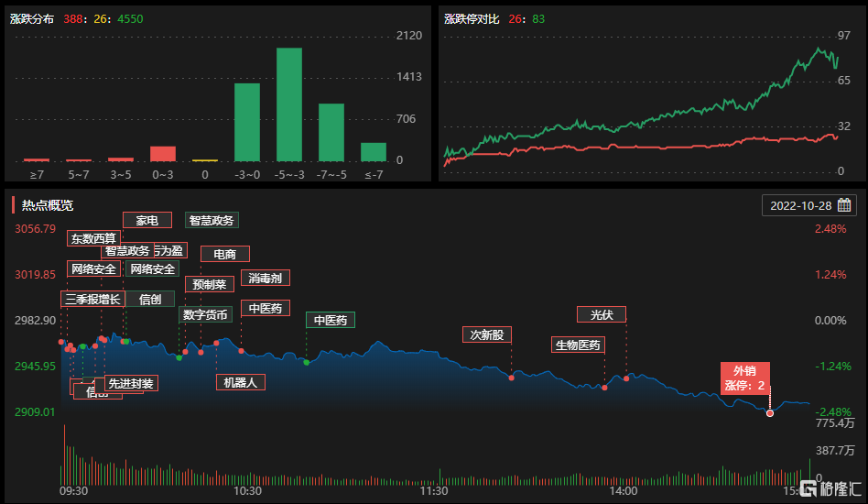Click the red 388 count
The width and height of the screenshot is (868, 504).
[73, 19]
